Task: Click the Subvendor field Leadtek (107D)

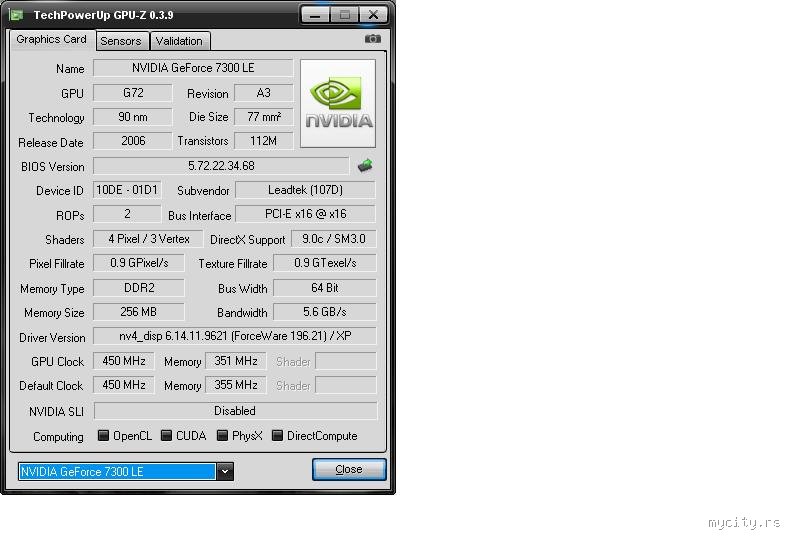Action: point(305,190)
